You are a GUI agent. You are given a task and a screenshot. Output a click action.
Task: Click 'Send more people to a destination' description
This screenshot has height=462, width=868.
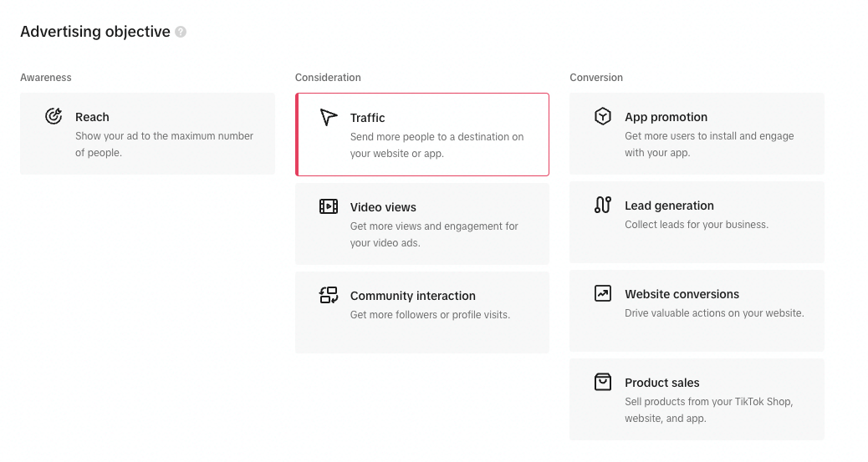tap(437, 145)
